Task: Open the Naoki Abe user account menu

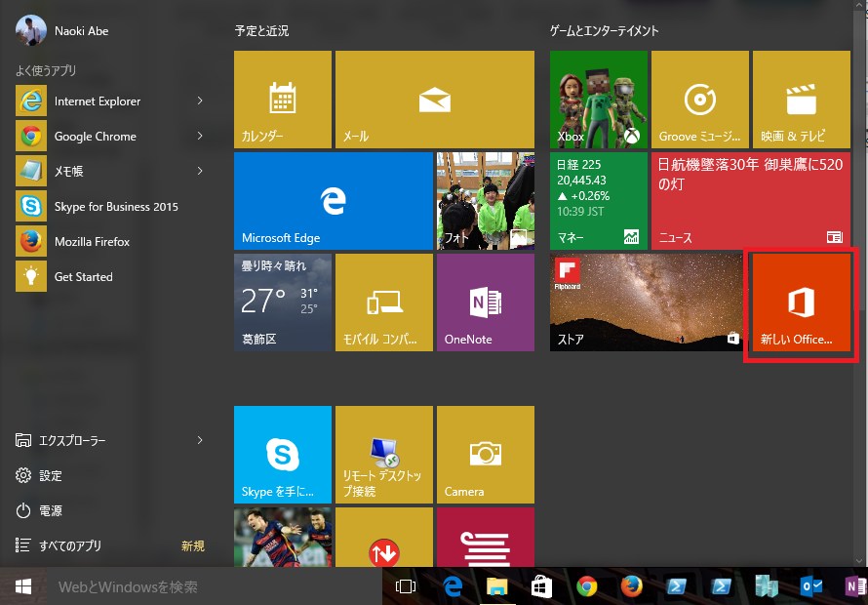Action: click(x=62, y=30)
